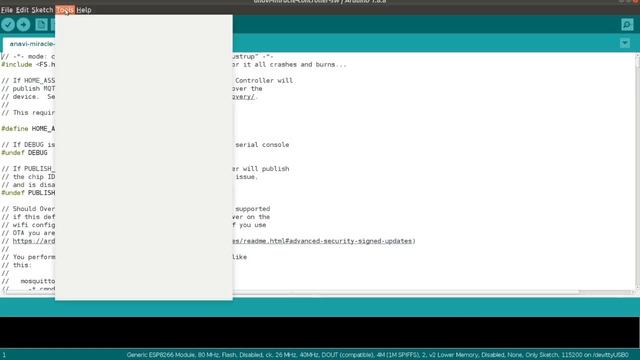Image resolution: width=640 pixels, height=360 pixels.
Task: Open the tab options dropdown arrow
Action: 624,43
